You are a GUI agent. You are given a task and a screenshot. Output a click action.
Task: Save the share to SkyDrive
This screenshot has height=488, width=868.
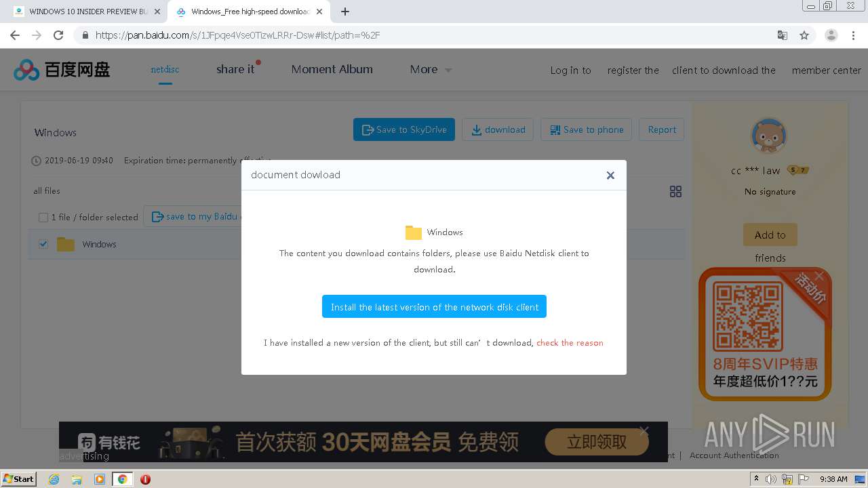coord(404,129)
